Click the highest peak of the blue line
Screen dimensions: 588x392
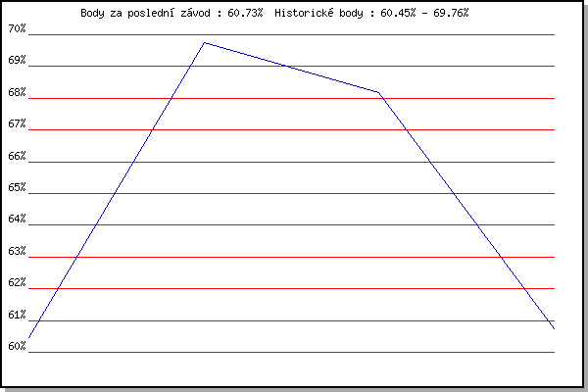204,42
